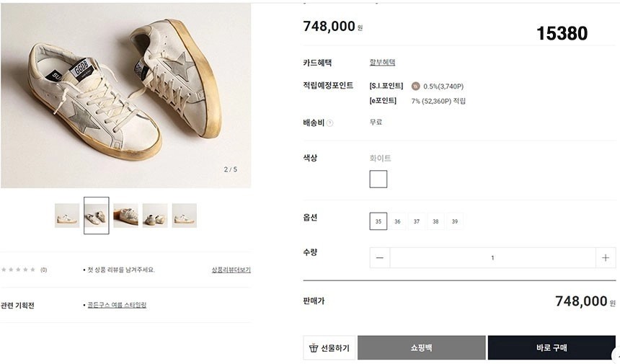Open the 골든구스 여름 스타일링 promotion link
Screen dimensions: 620x364
[117, 305]
